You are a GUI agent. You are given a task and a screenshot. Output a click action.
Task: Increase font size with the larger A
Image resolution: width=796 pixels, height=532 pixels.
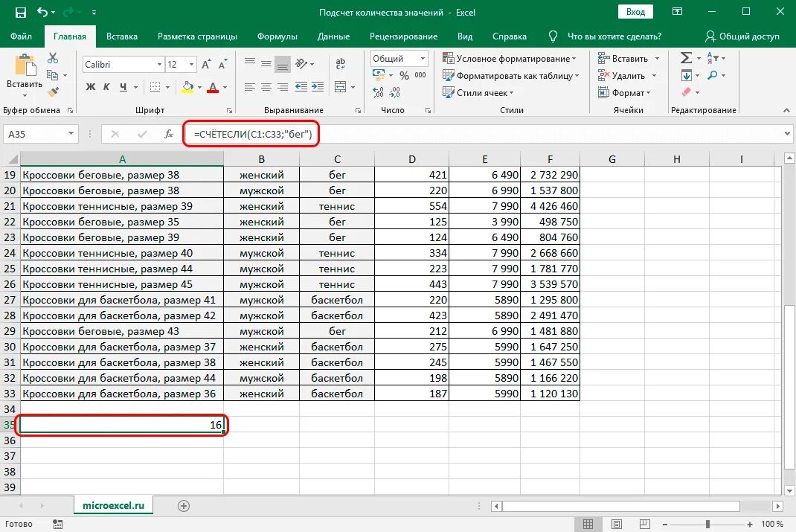[205, 65]
